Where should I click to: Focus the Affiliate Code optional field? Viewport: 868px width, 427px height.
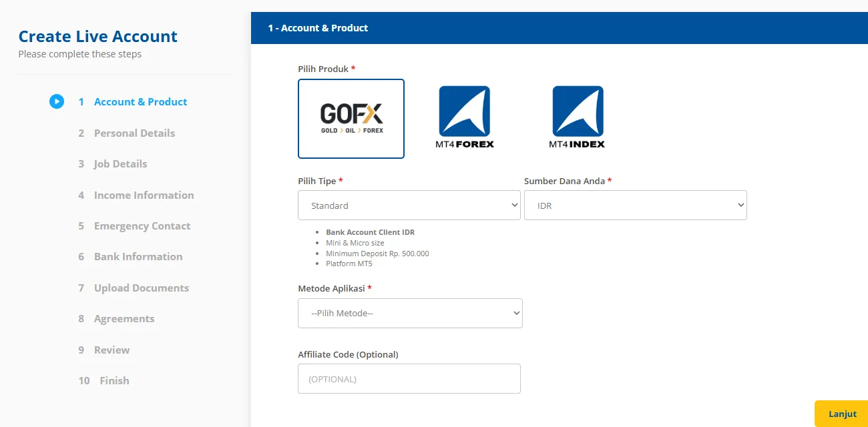point(409,379)
